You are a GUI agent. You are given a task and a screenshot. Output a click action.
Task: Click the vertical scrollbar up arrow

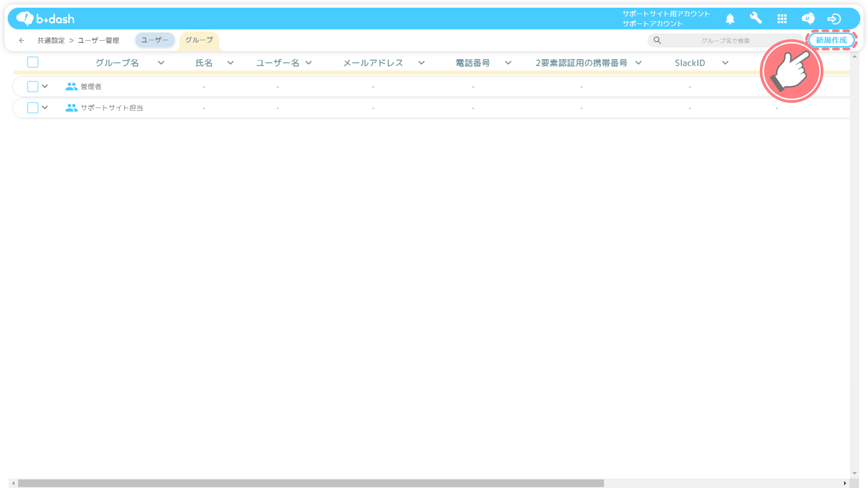coord(855,56)
